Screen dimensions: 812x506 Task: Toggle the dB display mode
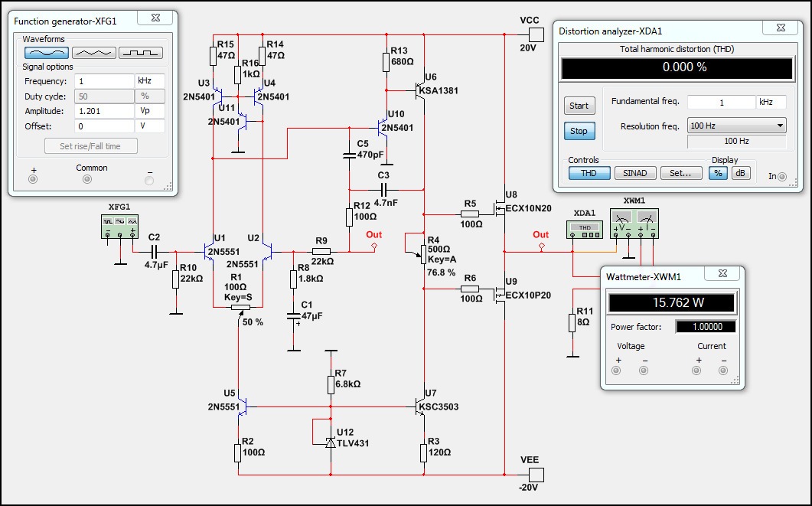[741, 173]
